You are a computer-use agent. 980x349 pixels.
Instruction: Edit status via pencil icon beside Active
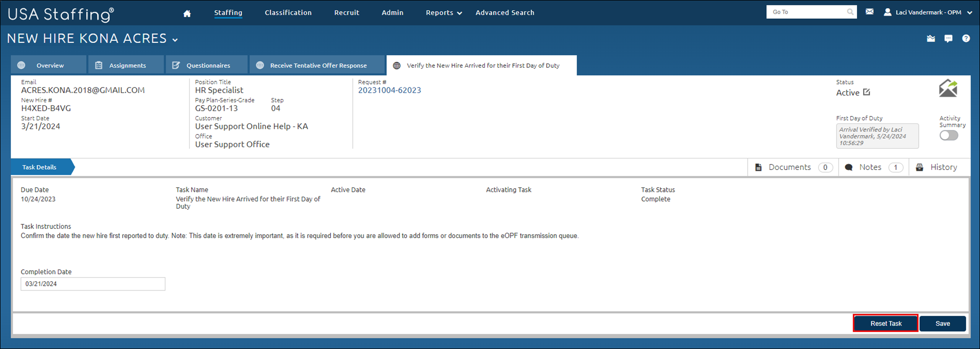point(867,92)
